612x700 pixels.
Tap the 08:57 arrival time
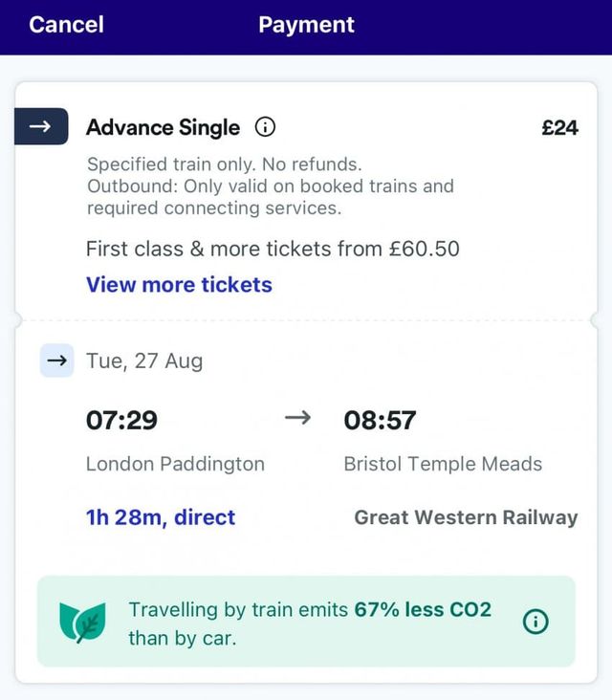[380, 420]
